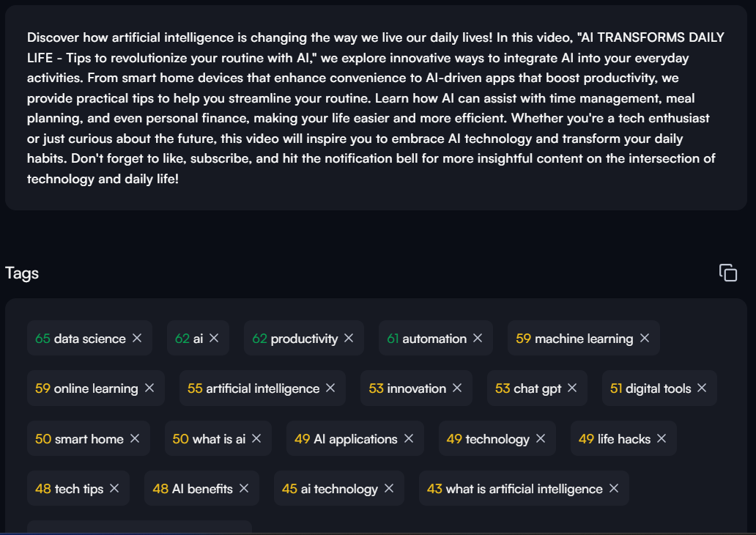The width and height of the screenshot is (756, 535).
Task: Remove the automation tag
Action: [478, 338]
